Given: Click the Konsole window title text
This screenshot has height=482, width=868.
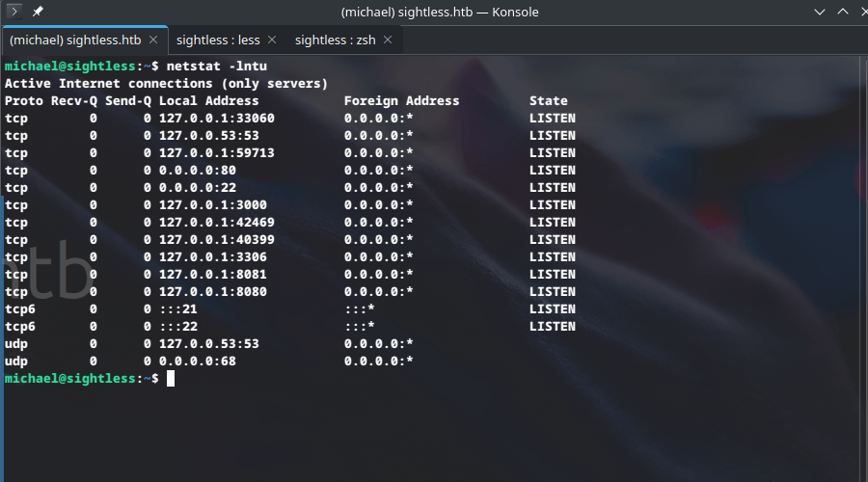Looking at the screenshot, I should (x=439, y=12).
